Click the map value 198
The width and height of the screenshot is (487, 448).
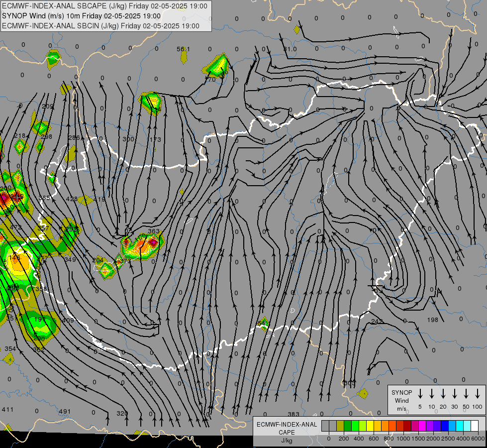tap(433, 320)
